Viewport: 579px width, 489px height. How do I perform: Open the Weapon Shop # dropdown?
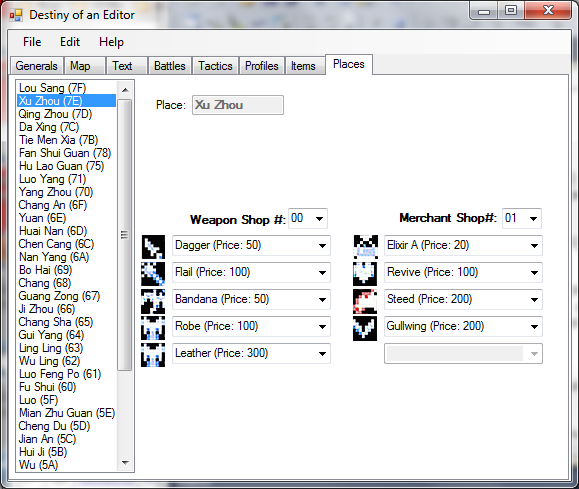coord(319,219)
